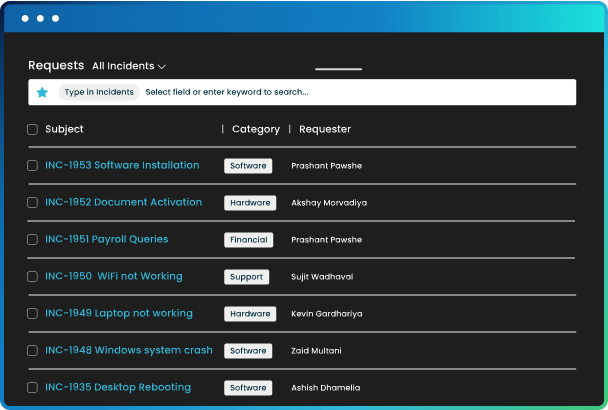Sort by the Requester column header
Screen dimensions: 608x410
tap(325, 129)
